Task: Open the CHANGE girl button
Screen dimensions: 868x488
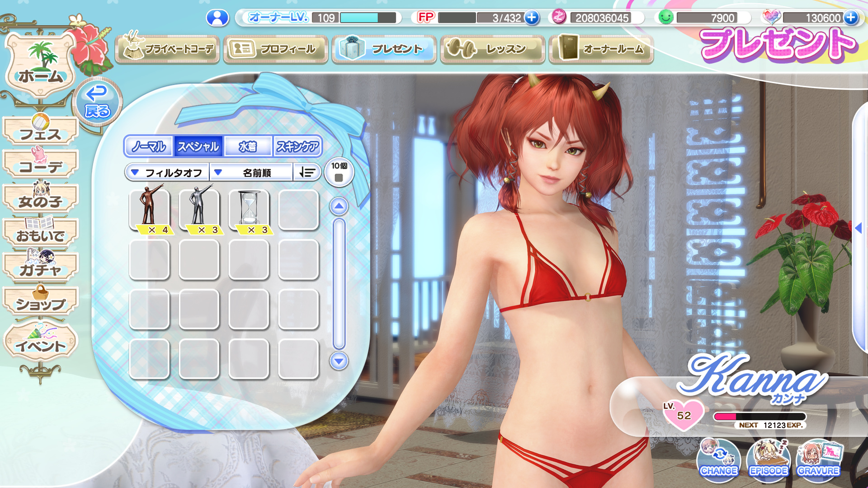Action: 719,458
